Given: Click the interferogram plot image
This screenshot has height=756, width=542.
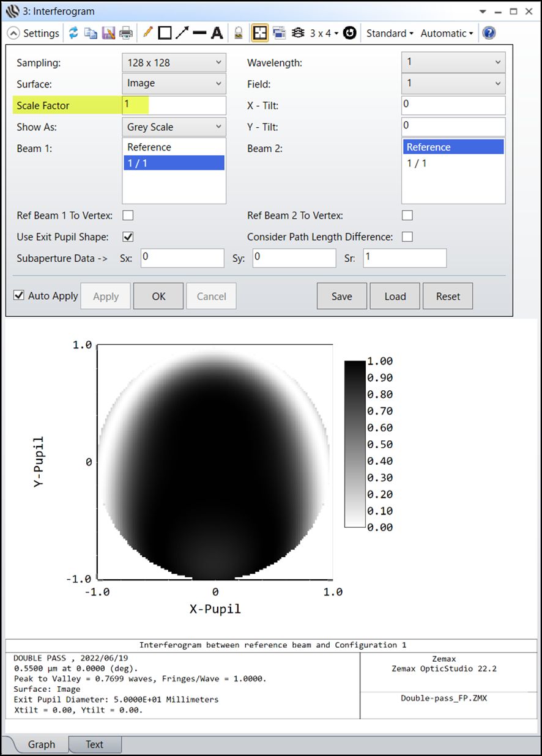Looking at the screenshot, I should point(214,462).
